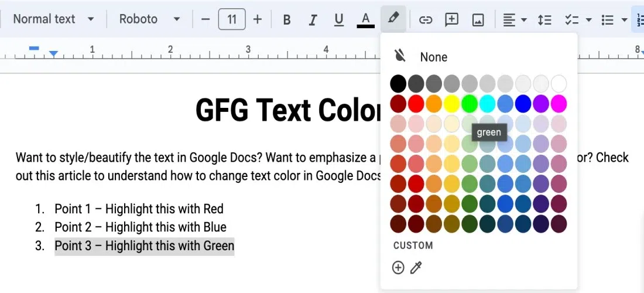Increase font size with plus button
This screenshot has height=293, width=644.
pos(258,19)
